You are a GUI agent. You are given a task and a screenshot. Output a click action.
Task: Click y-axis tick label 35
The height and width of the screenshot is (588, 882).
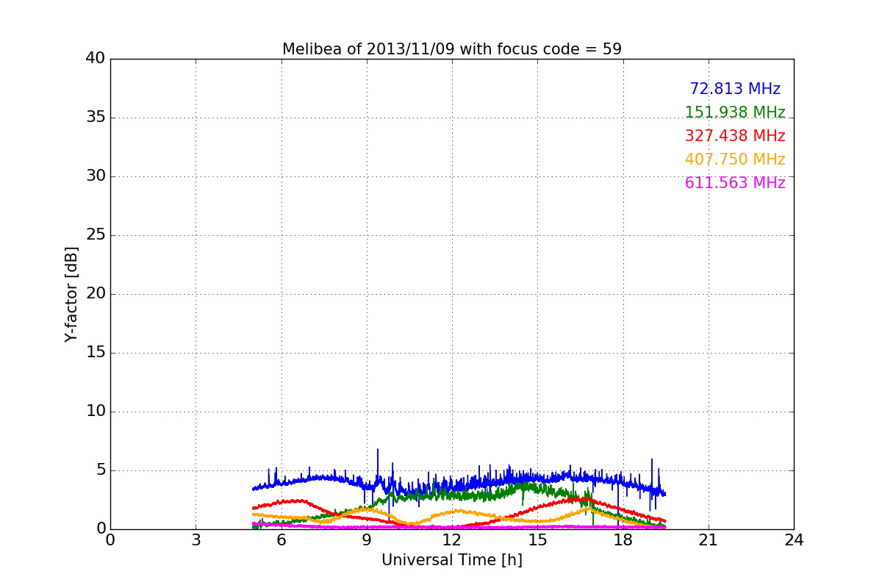(96, 118)
